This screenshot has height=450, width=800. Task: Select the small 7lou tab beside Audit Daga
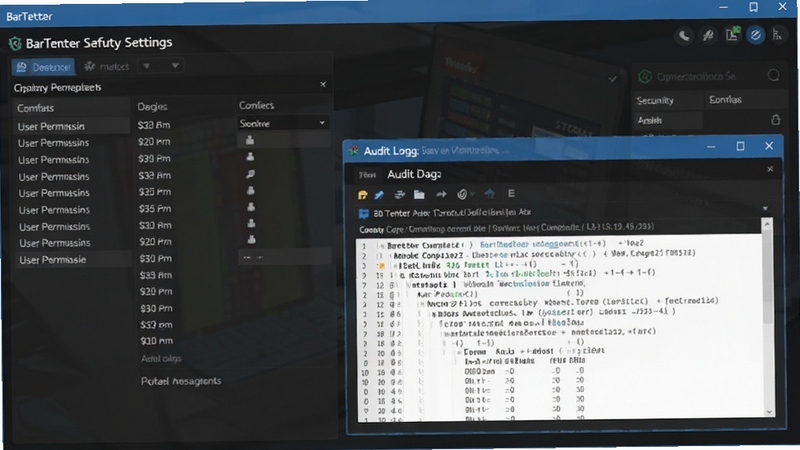[367, 176]
